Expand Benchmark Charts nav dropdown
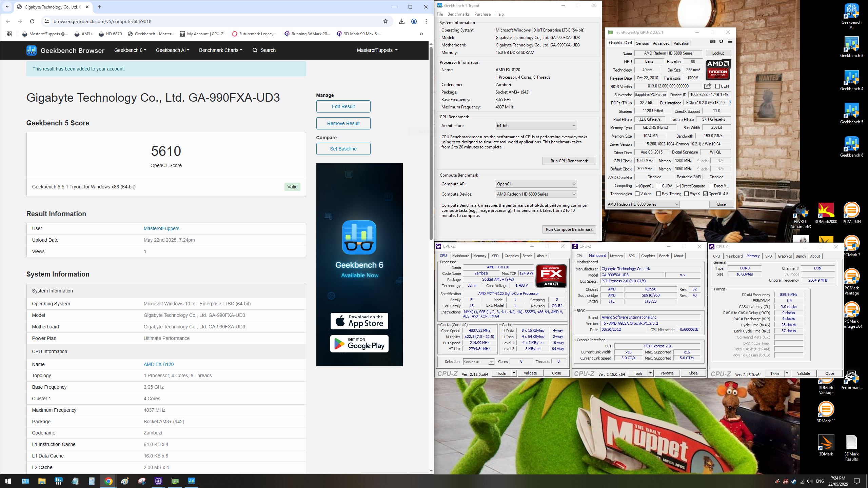The height and width of the screenshot is (488, 868). [x=220, y=50]
